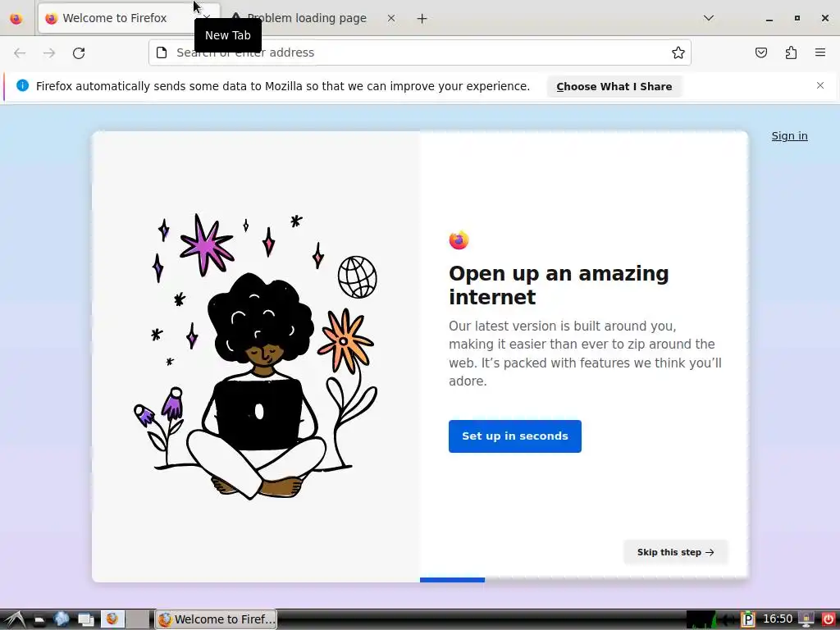The height and width of the screenshot is (630, 840).
Task: Click the CPU usage monitor graph
Action: tap(701, 619)
